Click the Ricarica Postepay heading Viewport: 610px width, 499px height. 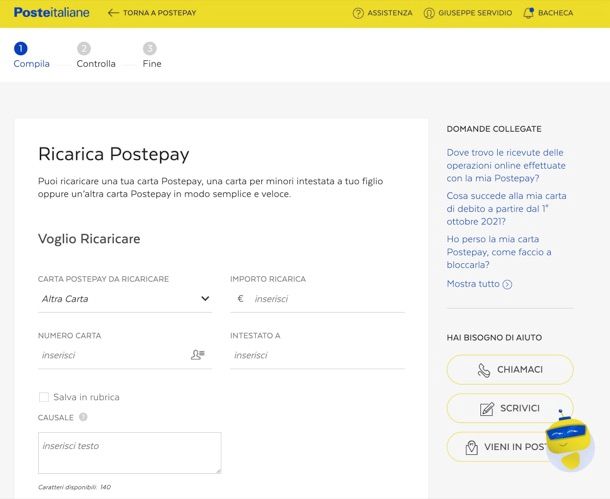point(114,154)
